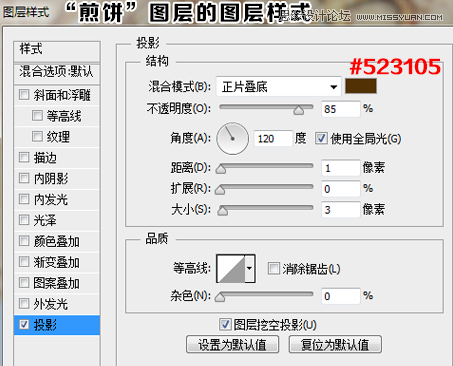Select the 描边 style row label
The height and width of the screenshot is (366, 453).
[x=45, y=157]
